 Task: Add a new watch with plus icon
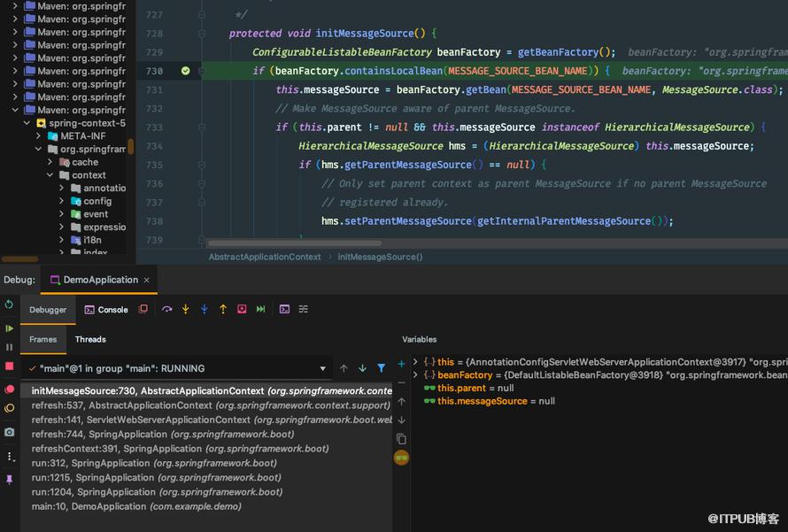click(x=402, y=364)
